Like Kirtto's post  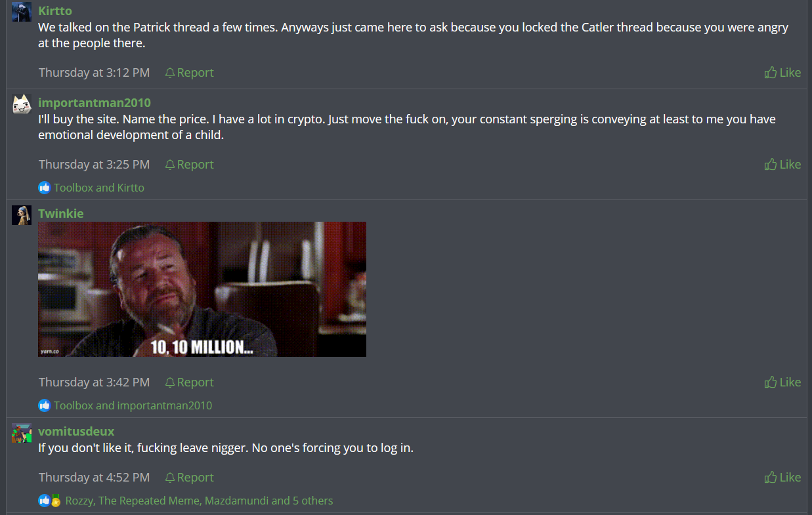pos(782,73)
